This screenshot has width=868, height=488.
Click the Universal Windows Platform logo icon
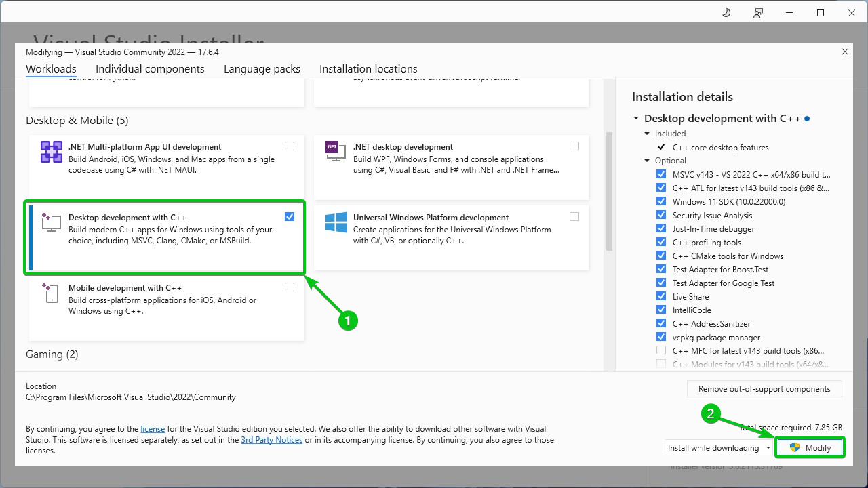336,222
